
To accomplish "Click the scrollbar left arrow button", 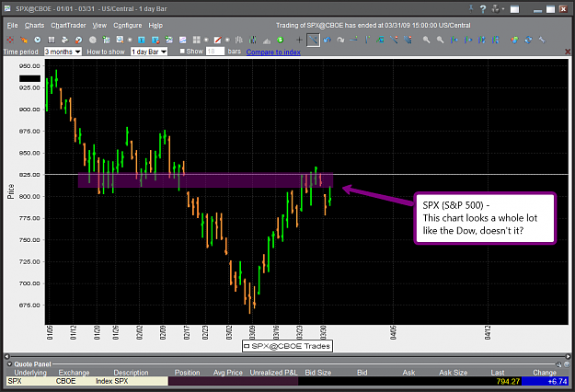I will [x=6, y=356].
